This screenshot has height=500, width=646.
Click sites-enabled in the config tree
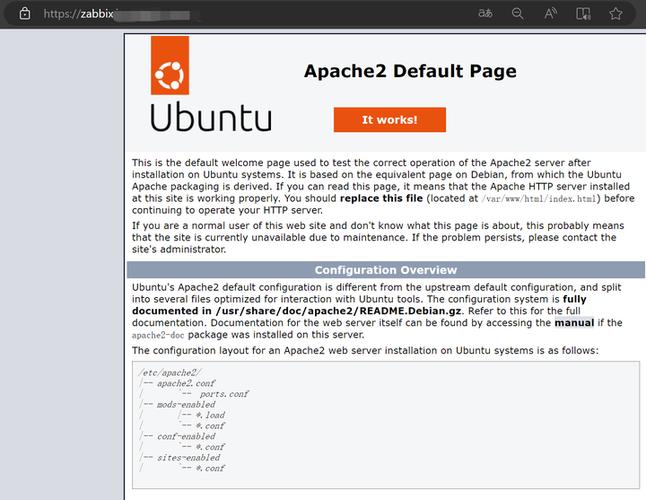[189, 458]
